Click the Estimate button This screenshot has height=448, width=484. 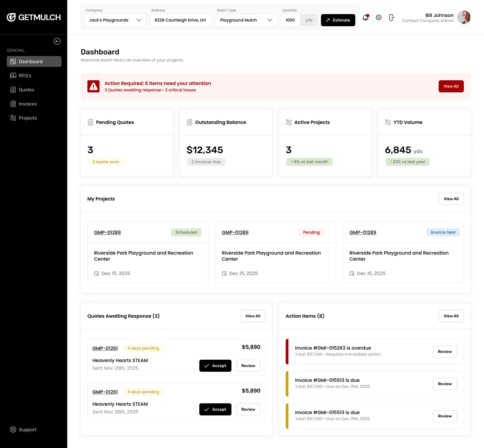coord(338,20)
